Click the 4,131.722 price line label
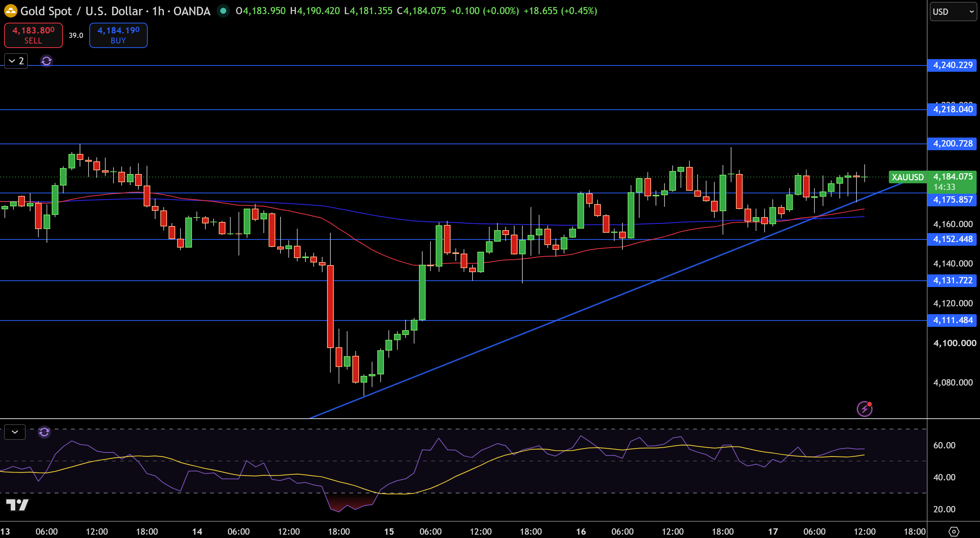This screenshot has width=980, height=538. tap(952, 281)
